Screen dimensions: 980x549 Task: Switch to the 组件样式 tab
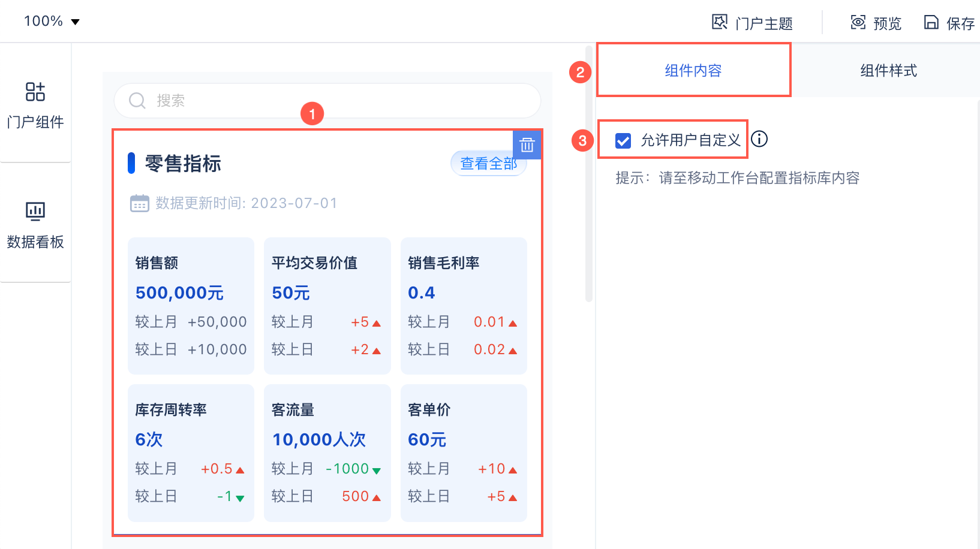888,70
